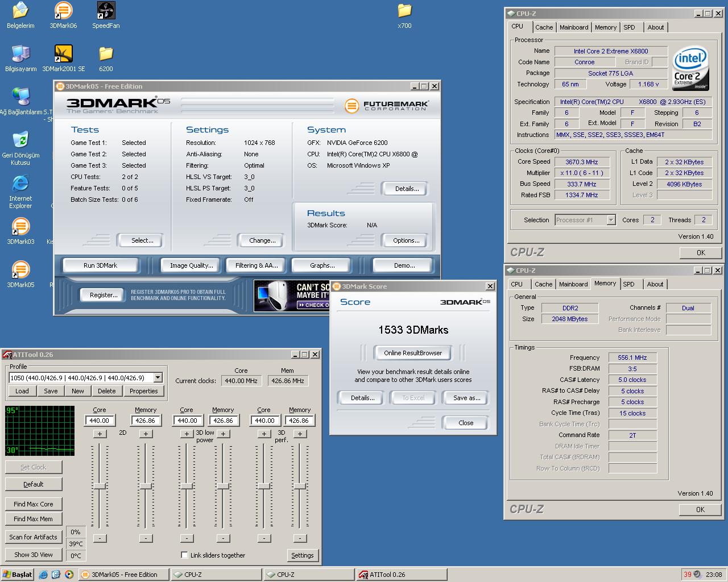The width and height of the screenshot is (728, 582).
Task: Open the Bilgisayarım desktop icon
Action: [x=20, y=59]
